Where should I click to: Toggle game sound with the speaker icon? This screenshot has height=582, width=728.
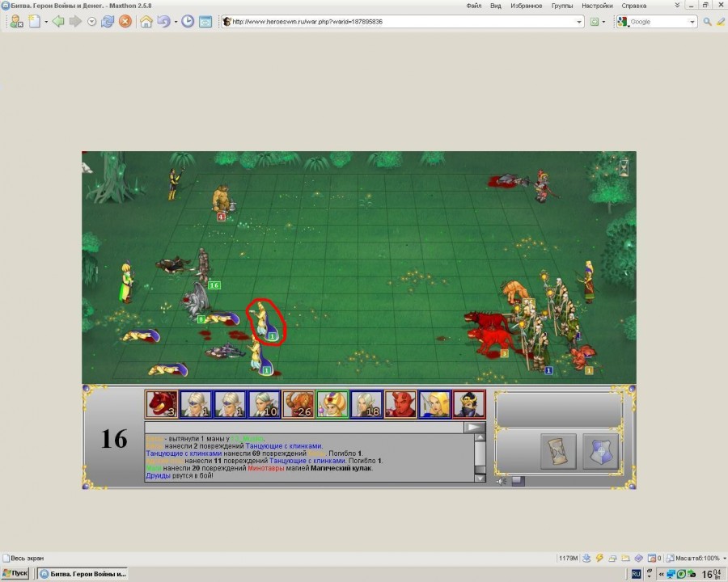(x=502, y=481)
